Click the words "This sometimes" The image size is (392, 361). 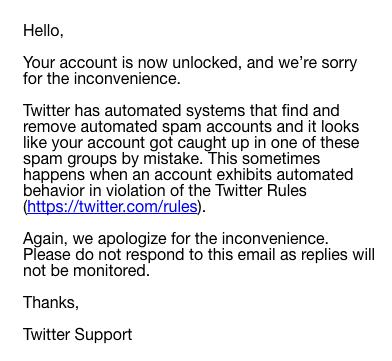pyautogui.click(x=264, y=158)
